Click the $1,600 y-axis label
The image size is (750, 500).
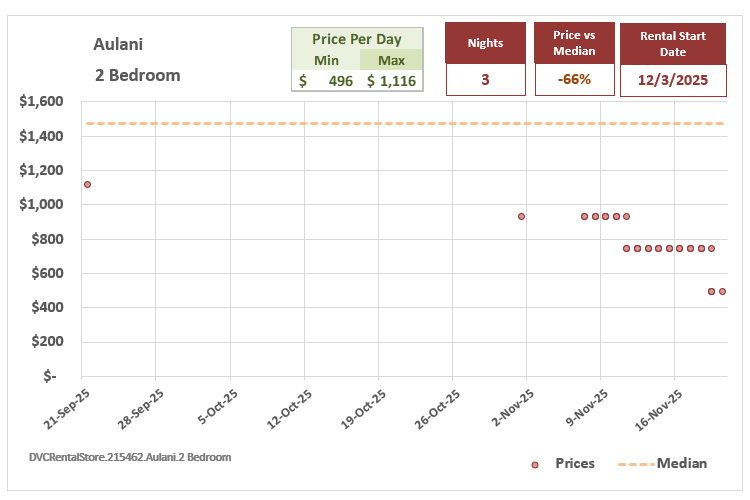pyautogui.click(x=41, y=102)
